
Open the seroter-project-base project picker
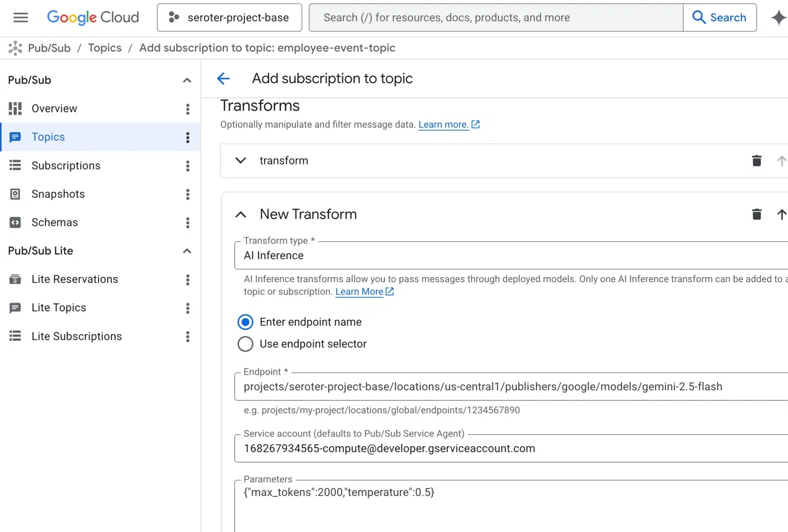coord(230,17)
